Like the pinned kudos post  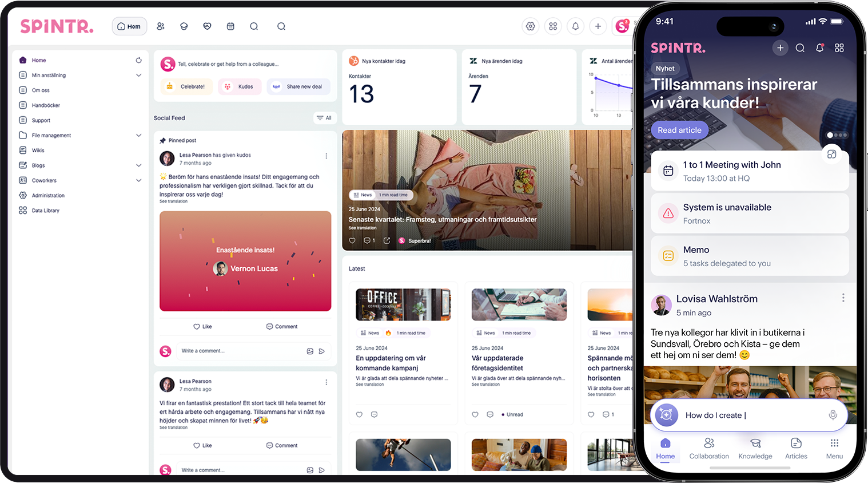tap(202, 327)
